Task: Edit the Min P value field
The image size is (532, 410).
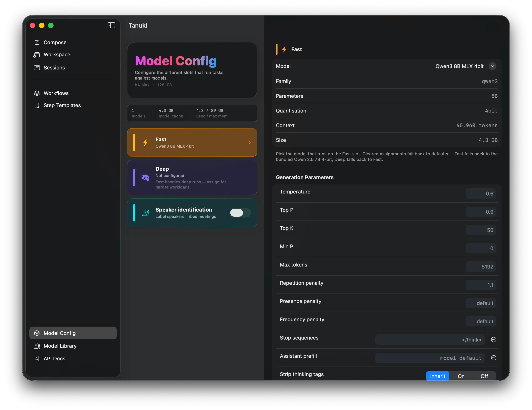Action: coord(481,248)
